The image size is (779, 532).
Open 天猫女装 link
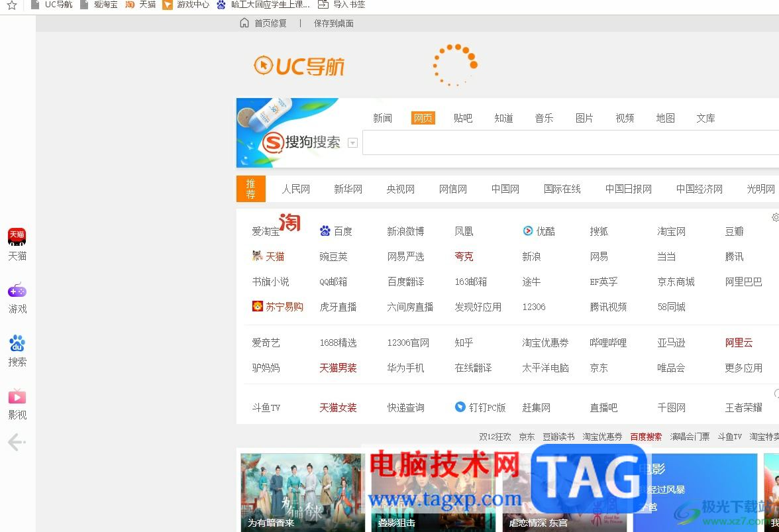click(338, 408)
